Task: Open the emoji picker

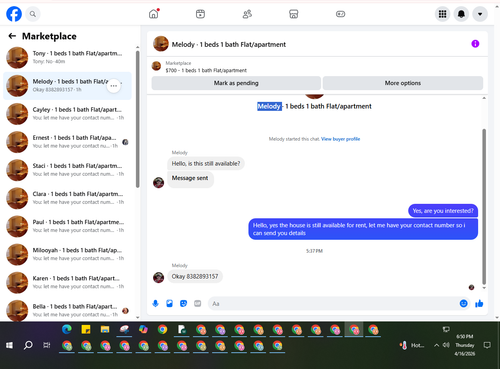Action: (x=464, y=303)
